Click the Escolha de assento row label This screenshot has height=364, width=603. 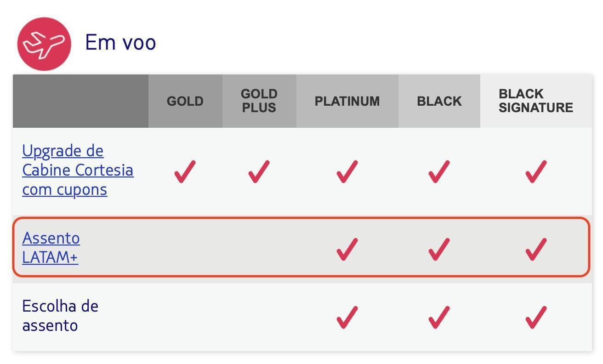[x=60, y=316]
